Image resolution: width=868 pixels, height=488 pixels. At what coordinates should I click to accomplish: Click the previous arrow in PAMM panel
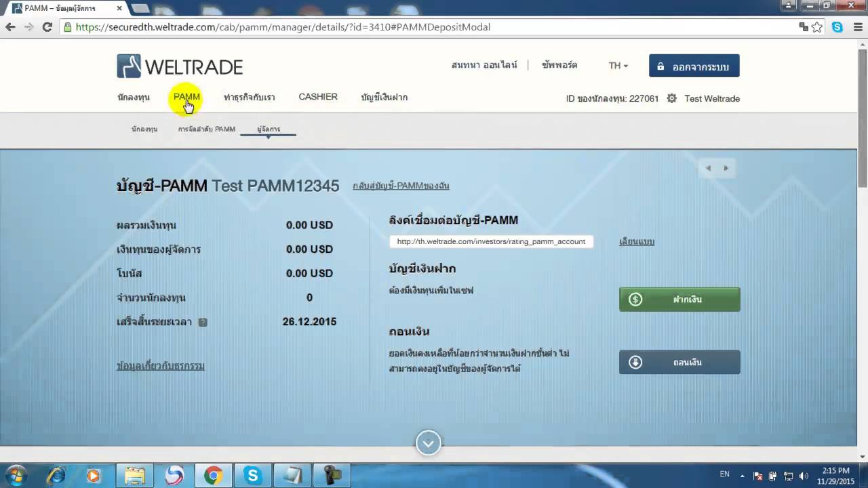708,168
